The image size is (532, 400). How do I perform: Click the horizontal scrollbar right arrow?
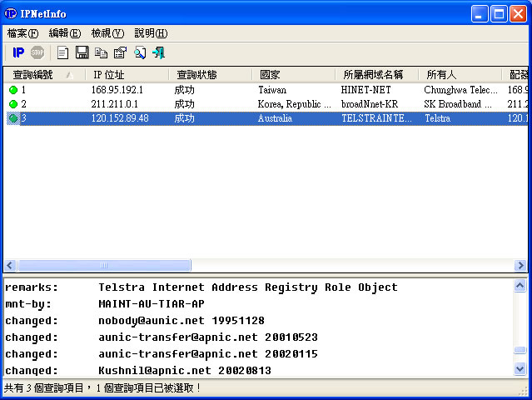[x=520, y=266]
